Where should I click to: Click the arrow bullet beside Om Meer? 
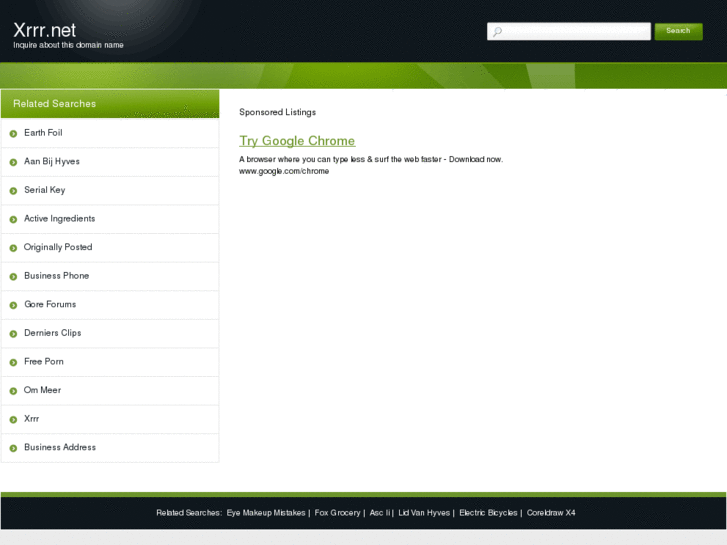pyautogui.click(x=13, y=391)
